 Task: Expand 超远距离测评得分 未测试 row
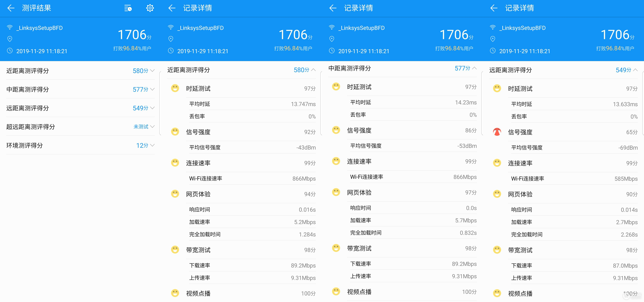[x=152, y=127]
